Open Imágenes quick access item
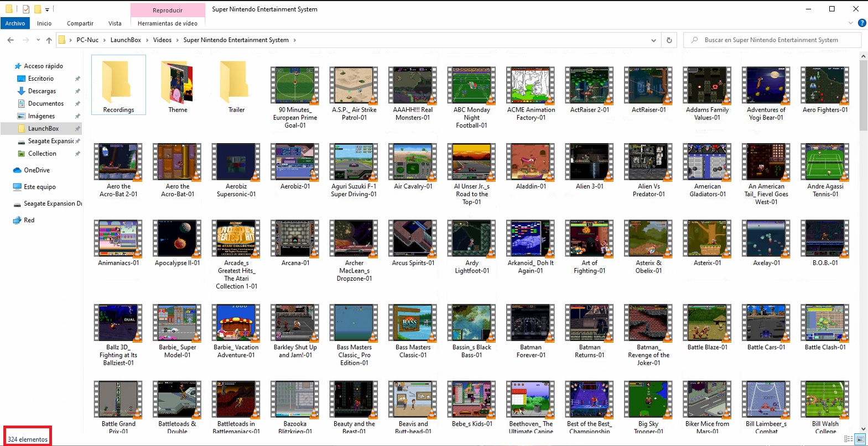Image resolution: width=868 pixels, height=446 pixels. tap(41, 116)
